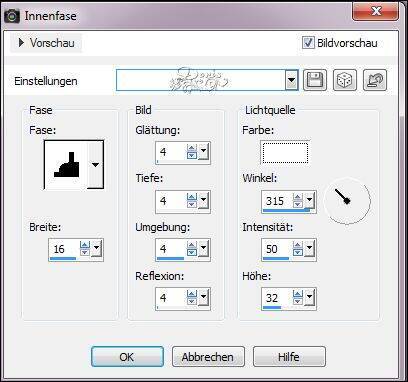This screenshot has height=382, width=408.
Task: Click the Innenfase camera title icon
Action: pyautogui.click(x=12, y=16)
